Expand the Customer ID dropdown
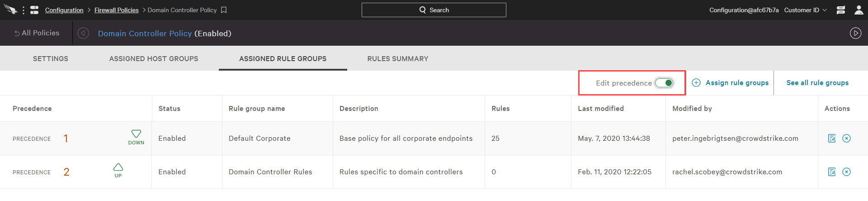 (805, 10)
